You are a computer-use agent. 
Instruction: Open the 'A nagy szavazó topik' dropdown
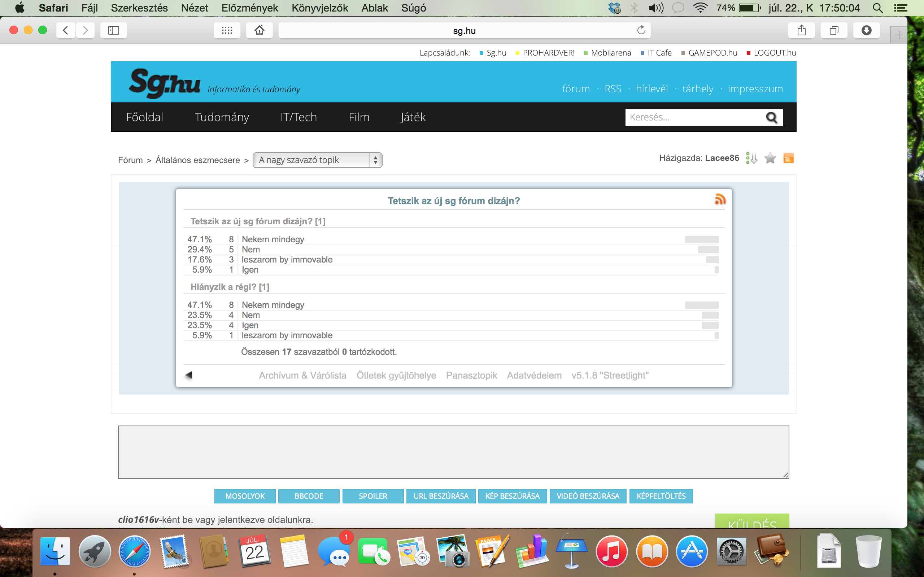(x=317, y=160)
